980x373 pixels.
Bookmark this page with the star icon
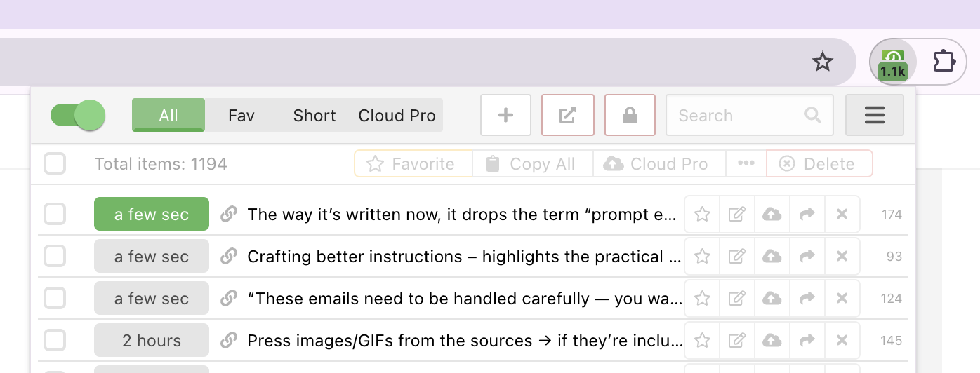822,62
